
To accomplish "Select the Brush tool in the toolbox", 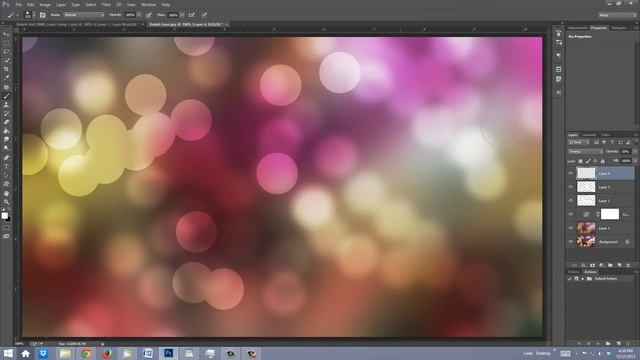I will [x=6, y=96].
